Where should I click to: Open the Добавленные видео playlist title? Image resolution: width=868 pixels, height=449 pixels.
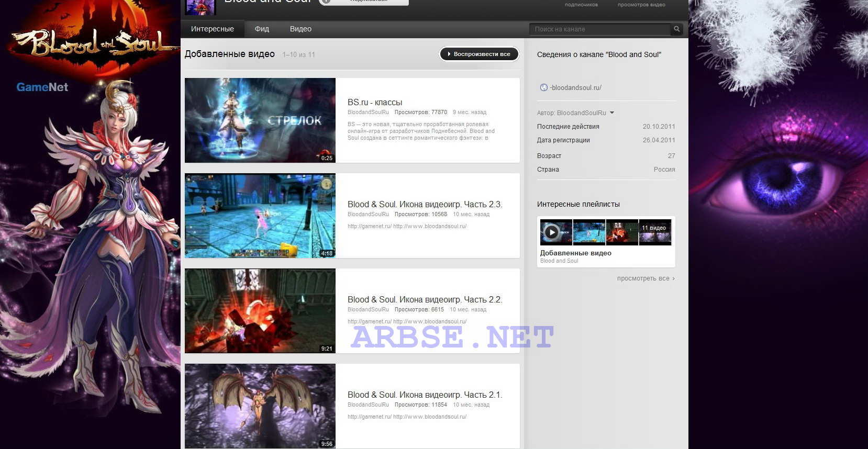pos(576,253)
